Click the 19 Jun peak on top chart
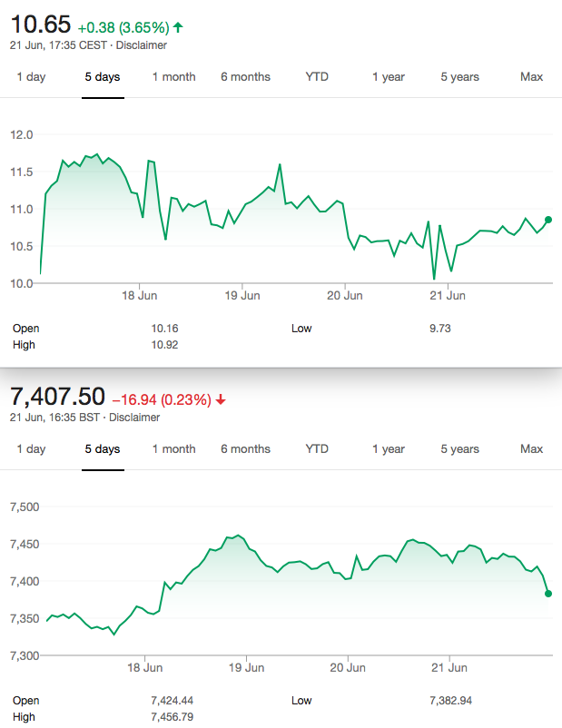 (280, 164)
